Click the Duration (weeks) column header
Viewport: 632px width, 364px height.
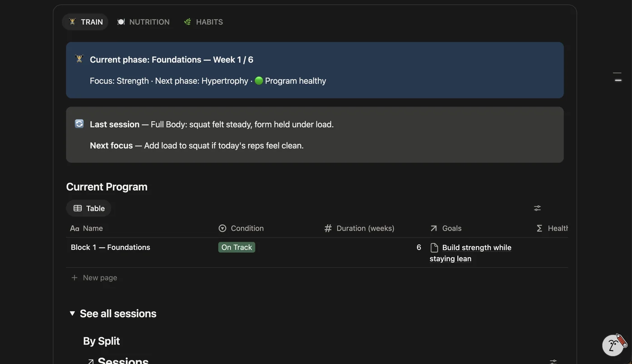point(359,228)
